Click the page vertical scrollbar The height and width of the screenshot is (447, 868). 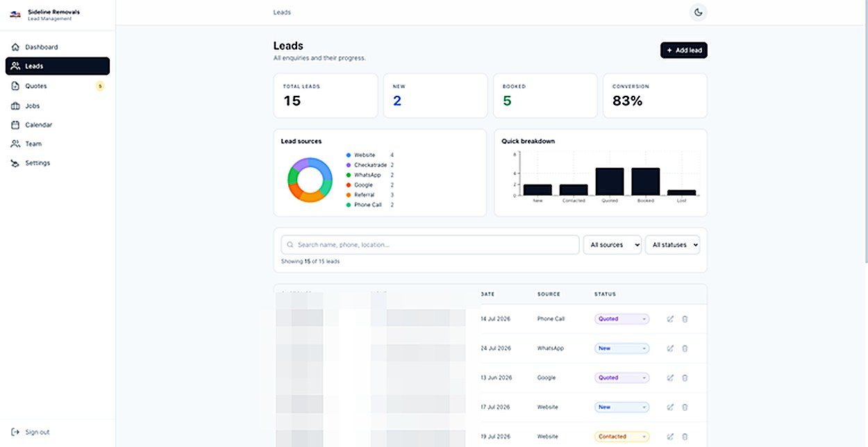point(865,132)
